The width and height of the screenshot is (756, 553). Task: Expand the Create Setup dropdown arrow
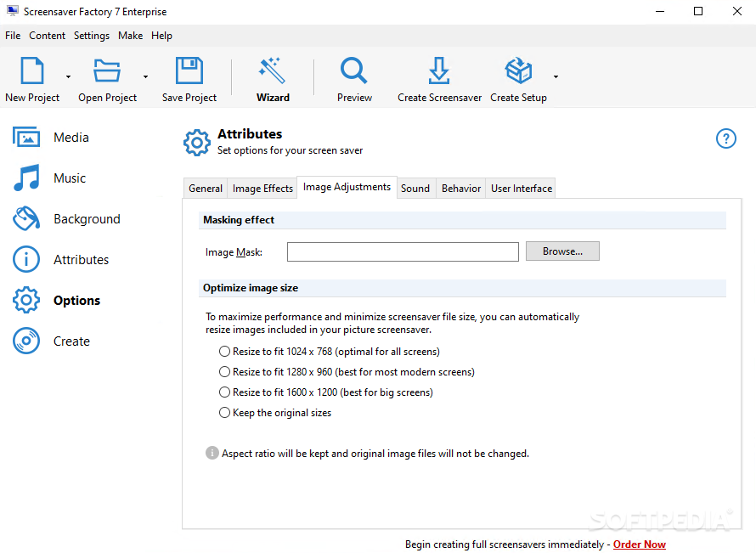(556, 76)
